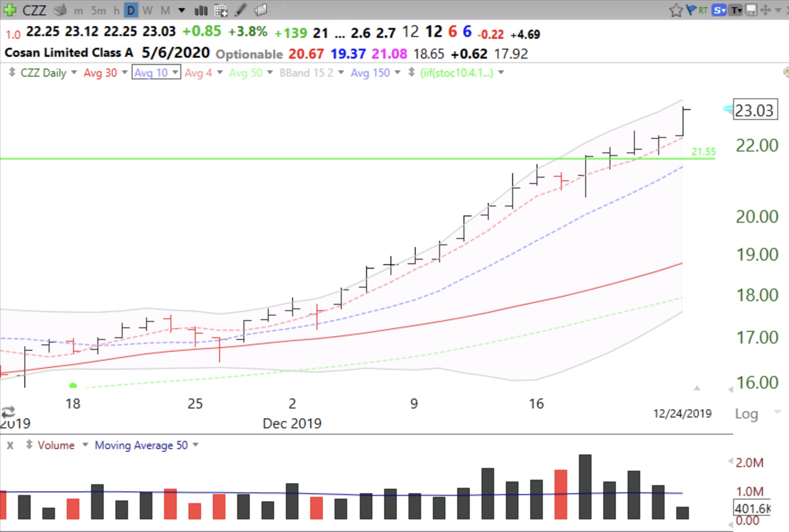The height and width of the screenshot is (532, 789).
Task: Click the folder icon in the toolbar
Action: (261, 10)
